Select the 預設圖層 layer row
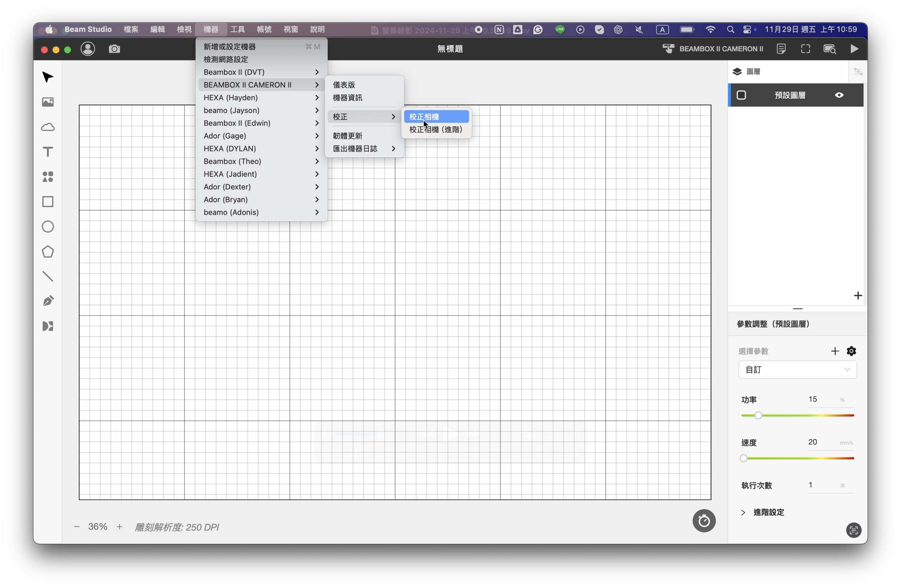The image size is (901, 588). pyautogui.click(x=796, y=95)
